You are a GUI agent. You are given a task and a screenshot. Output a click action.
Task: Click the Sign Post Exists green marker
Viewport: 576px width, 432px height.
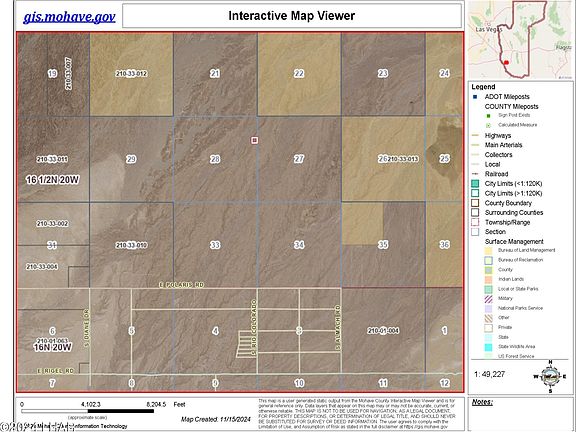tap(489, 115)
